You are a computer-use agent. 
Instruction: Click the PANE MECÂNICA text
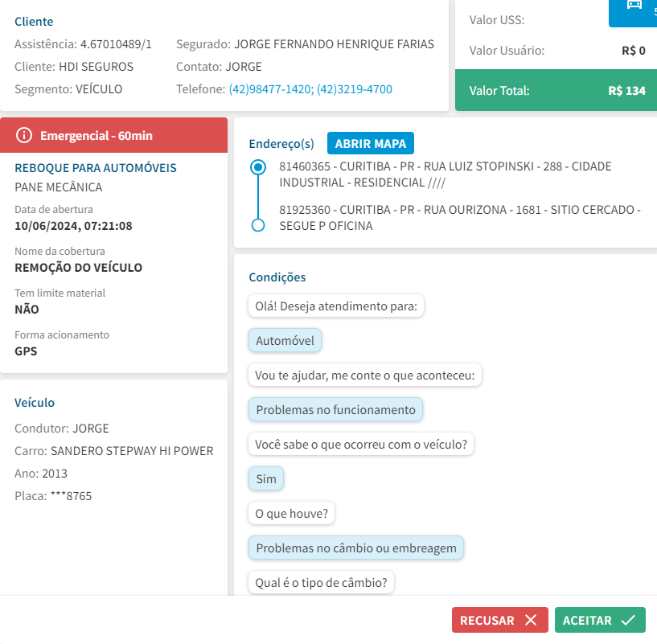58,187
